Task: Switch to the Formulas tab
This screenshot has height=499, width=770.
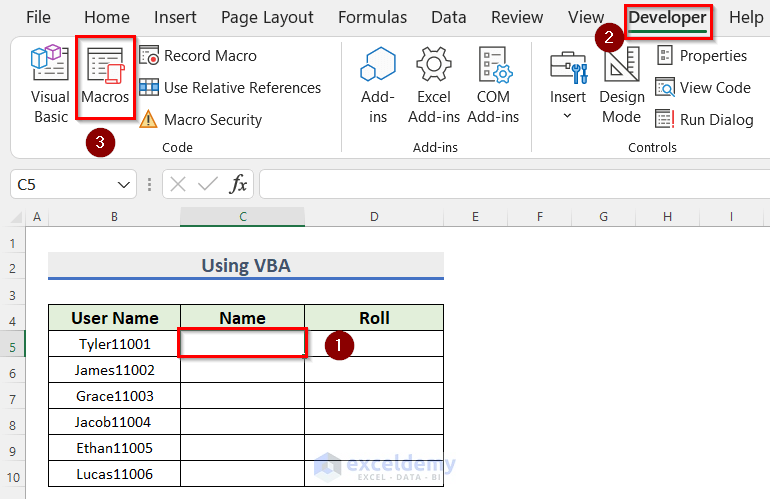Action: pyautogui.click(x=372, y=18)
